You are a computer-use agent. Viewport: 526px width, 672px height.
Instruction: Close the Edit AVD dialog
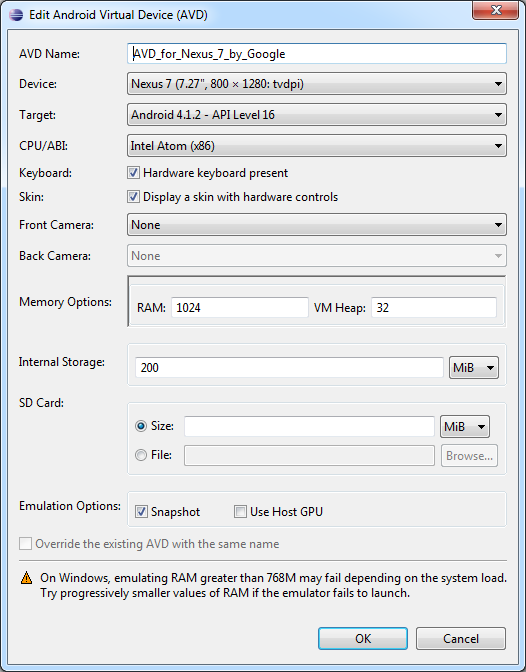click(x=496, y=10)
